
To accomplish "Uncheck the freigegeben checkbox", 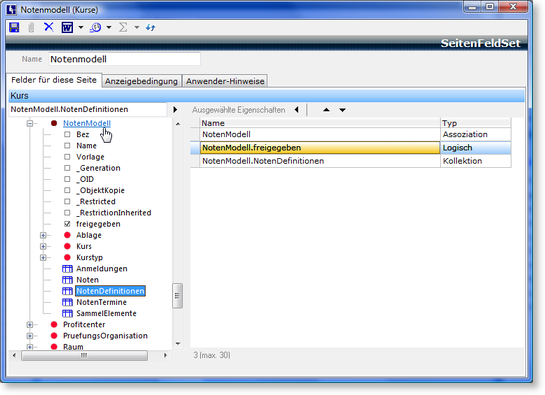I will (x=67, y=224).
